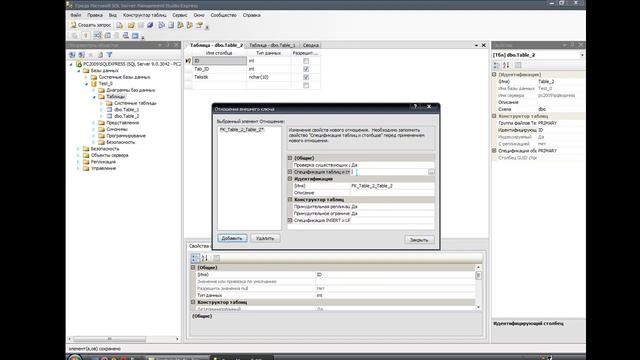Open the Сервис menu
640x360 pixels.
[180, 15]
